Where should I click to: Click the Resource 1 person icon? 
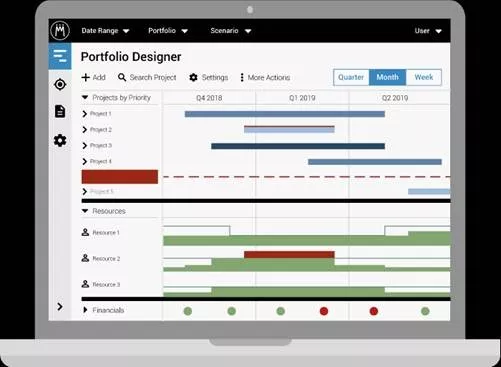click(85, 232)
